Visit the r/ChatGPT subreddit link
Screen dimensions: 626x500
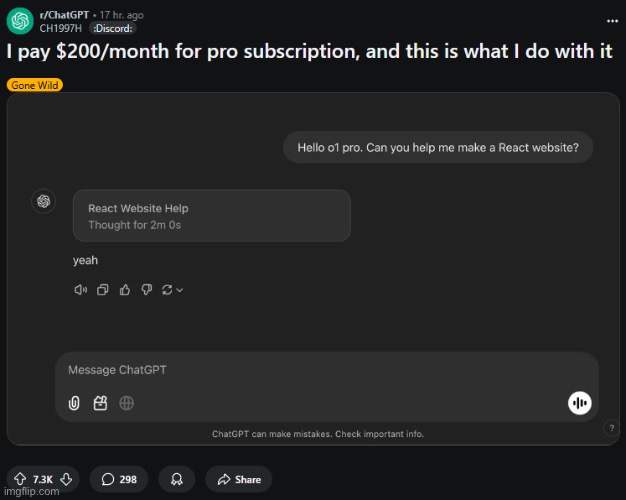click(64, 15)
